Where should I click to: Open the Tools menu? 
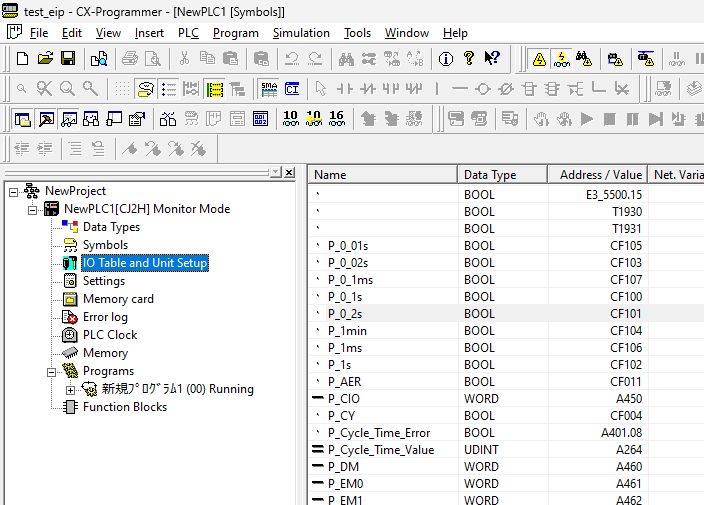tap(357, 33)
